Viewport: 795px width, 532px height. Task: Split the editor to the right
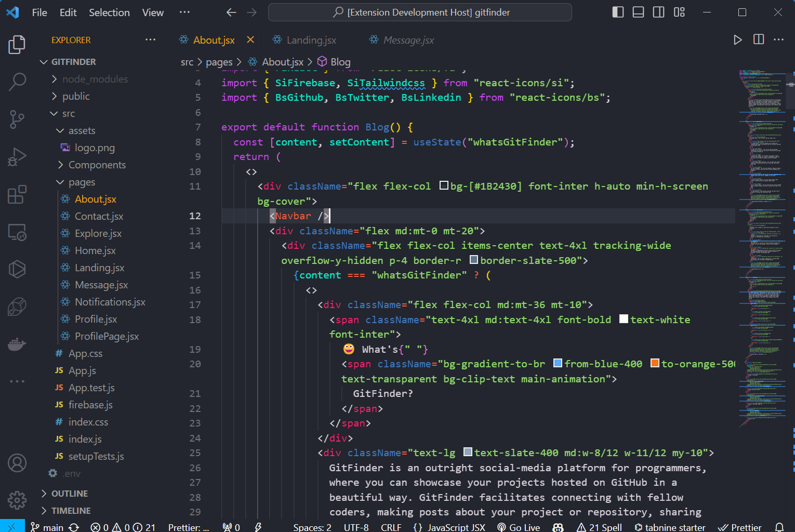coord(759,39)
